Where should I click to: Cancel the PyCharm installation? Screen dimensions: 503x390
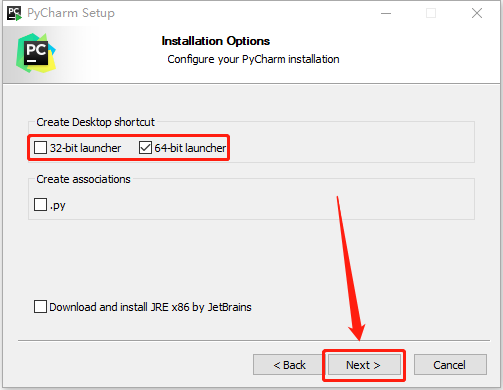[450, 365]
